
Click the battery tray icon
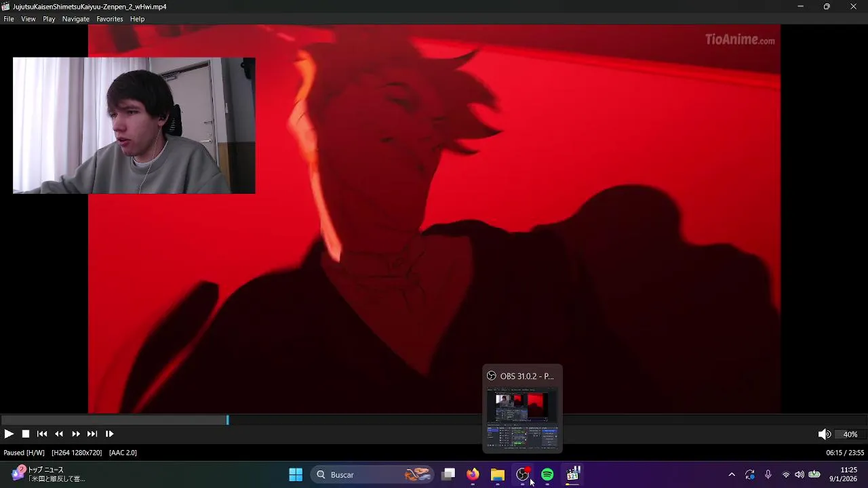coord(814,474)
